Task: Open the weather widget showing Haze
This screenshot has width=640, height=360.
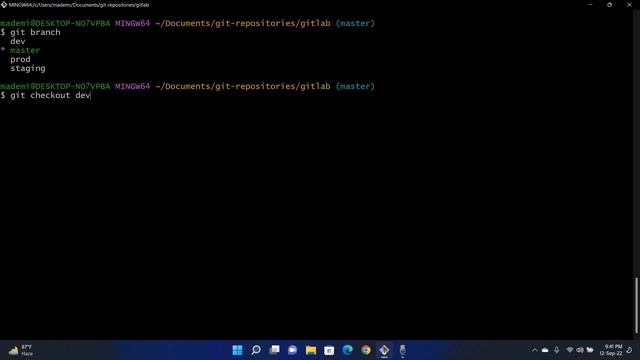Action: tap(21, 350)
